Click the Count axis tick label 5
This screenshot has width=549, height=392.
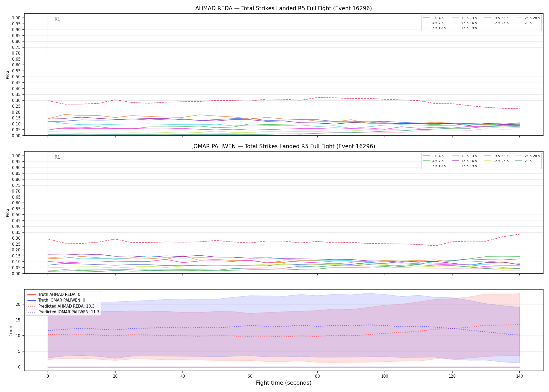pyautogui.click(x=19, y=351)
